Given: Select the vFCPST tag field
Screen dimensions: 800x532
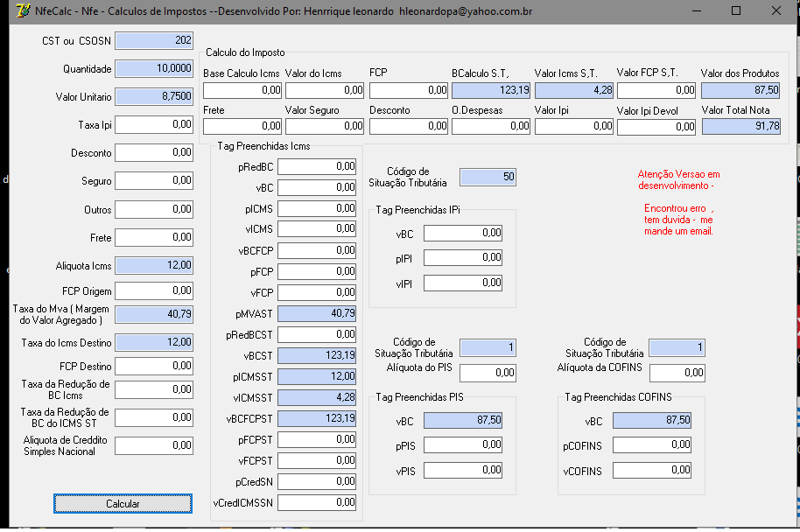Looking at the screenshot, I should [317, 460].
